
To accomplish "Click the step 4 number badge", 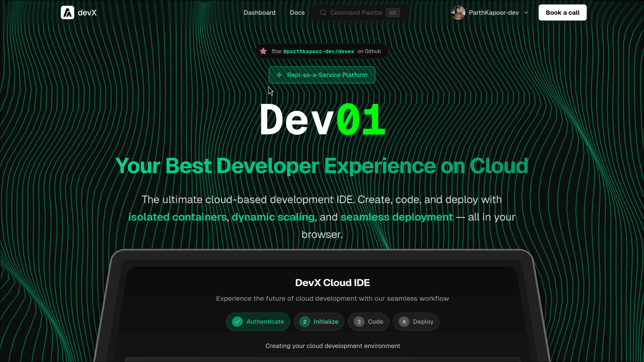I will (x=404, y=322).
